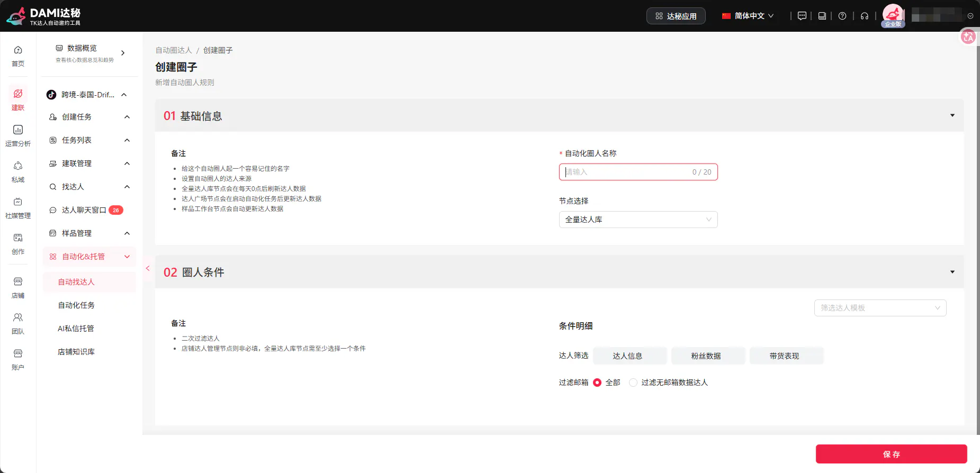Collapse the 02 圈人条件 section arrow
Screen dimensions: 980x473
(952, 272)
